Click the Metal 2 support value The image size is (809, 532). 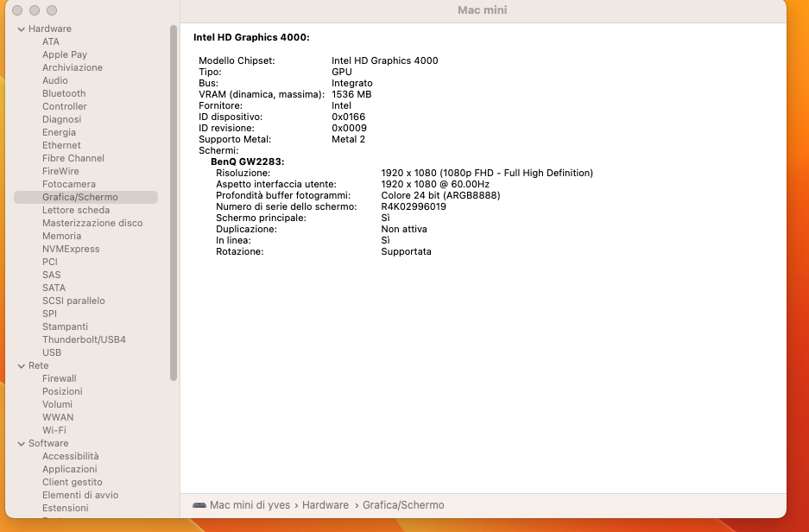[348, 139]
